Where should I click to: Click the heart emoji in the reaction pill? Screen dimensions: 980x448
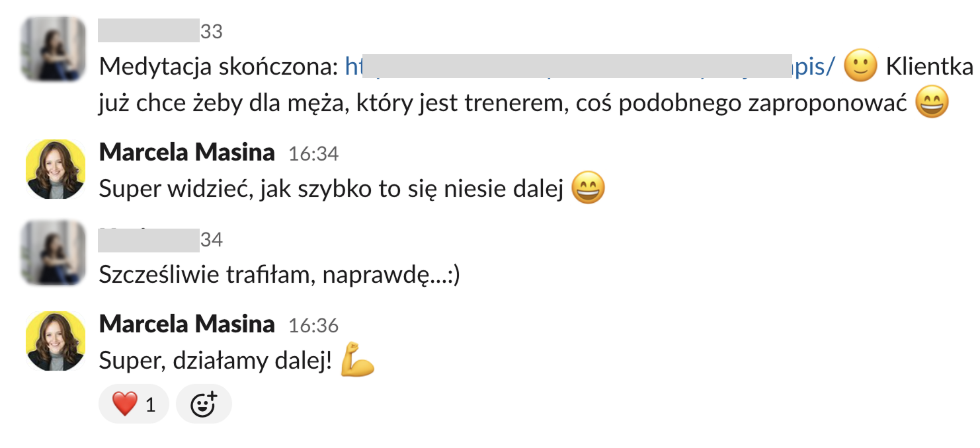(x=124, y=403)
